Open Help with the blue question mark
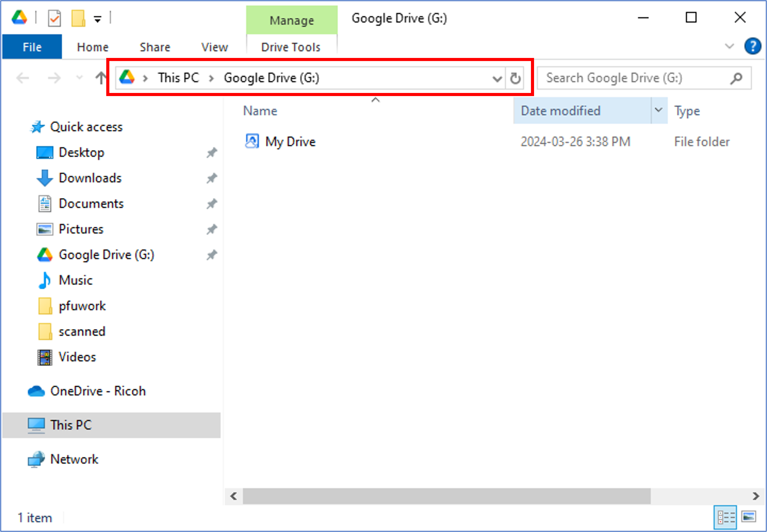Viewport: 767px width, 532px height. click(x=753, y=46)
